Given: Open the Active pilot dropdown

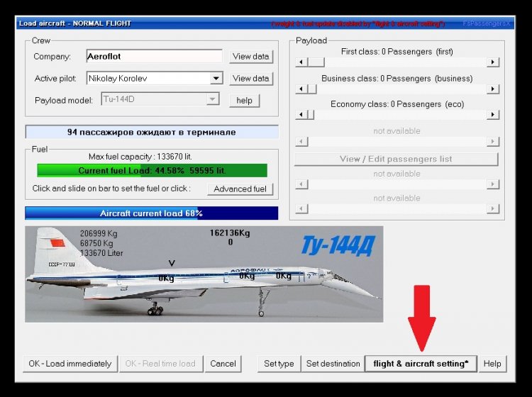Looking at the screenshot, I should tap(216, 79).
